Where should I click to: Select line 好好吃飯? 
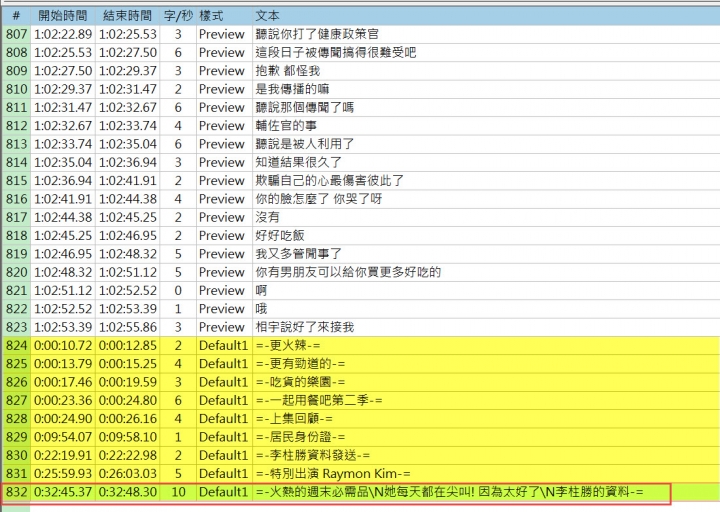280,236
